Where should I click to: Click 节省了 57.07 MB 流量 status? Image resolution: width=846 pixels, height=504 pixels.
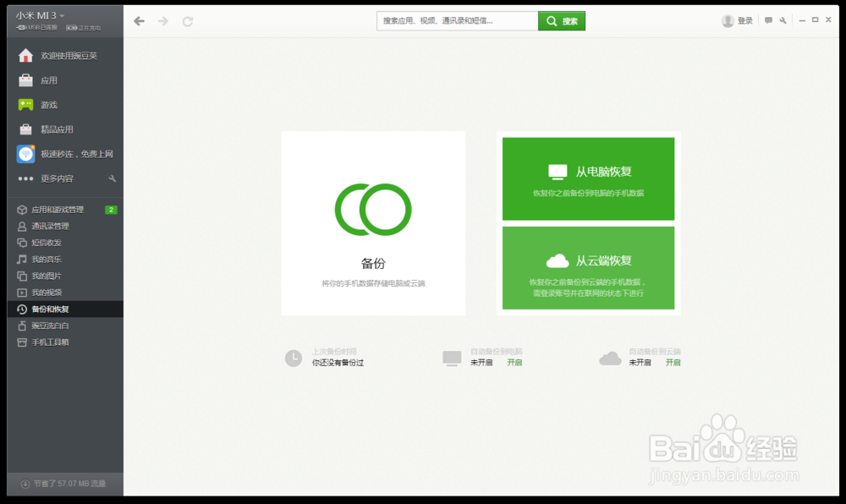(x=69, y=484)
